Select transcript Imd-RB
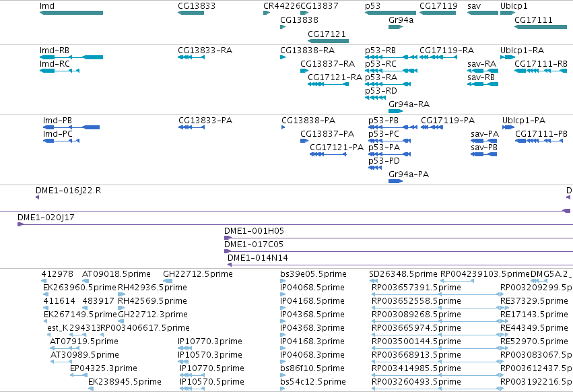Viewport: 573px width, 392px height. click(x=71, y=57)
